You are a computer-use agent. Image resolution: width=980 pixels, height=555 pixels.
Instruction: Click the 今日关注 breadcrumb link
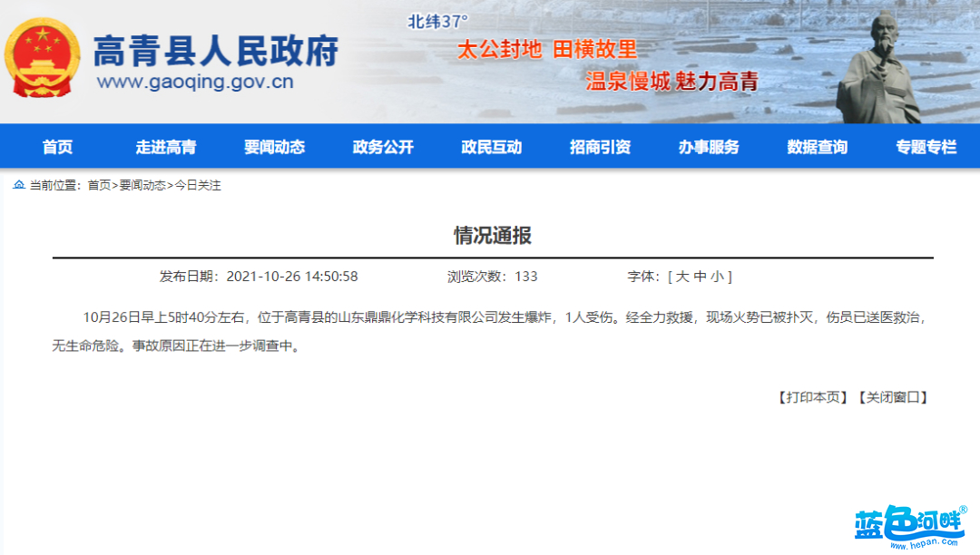click(198, 185)
